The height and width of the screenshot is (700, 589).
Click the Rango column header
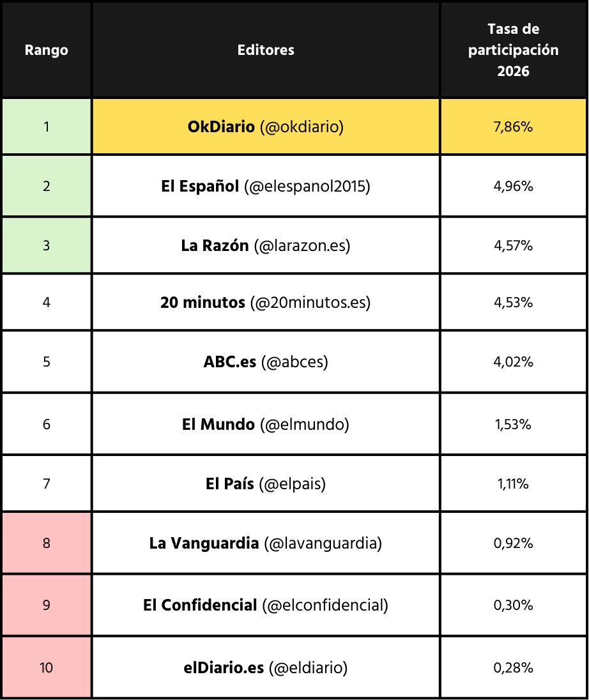pos(47,50)
